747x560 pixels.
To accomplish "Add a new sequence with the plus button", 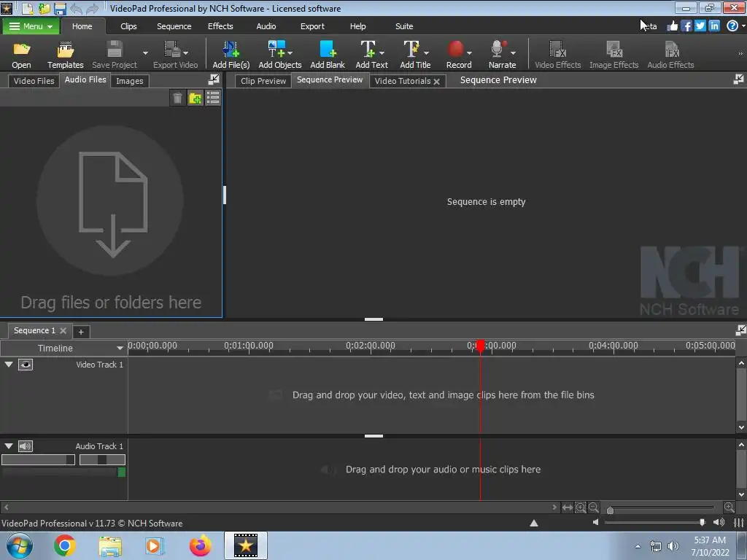I will pyautogui.click(x=81, y=332).
